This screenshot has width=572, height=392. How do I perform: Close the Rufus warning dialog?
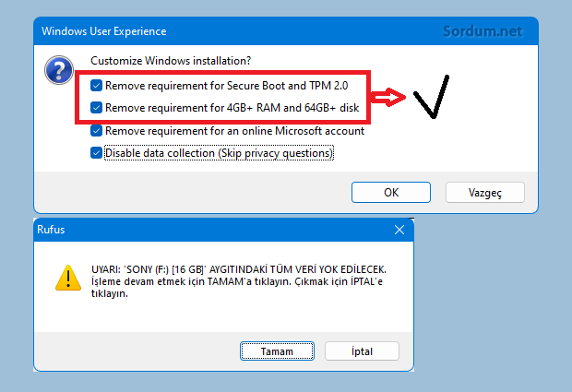[399, 230]
